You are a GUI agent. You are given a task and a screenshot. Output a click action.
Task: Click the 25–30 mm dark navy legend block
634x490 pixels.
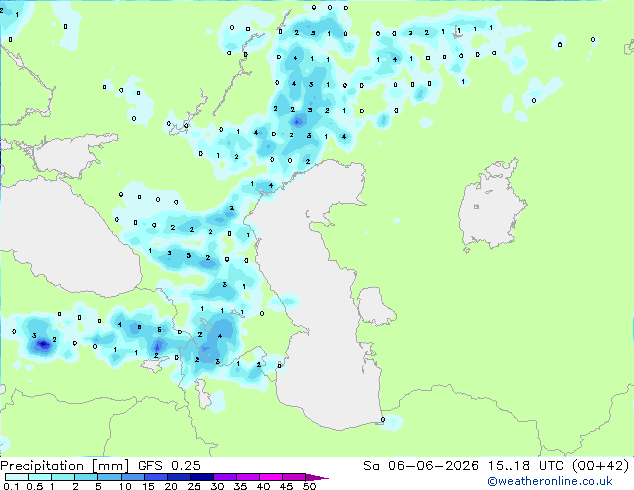201,477
